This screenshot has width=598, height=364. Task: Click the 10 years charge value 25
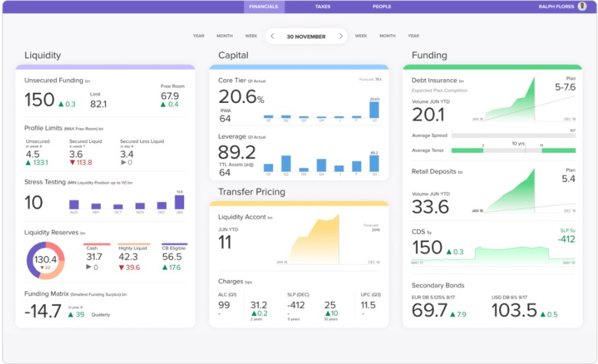pyautogui.click(x=330, y=305)
